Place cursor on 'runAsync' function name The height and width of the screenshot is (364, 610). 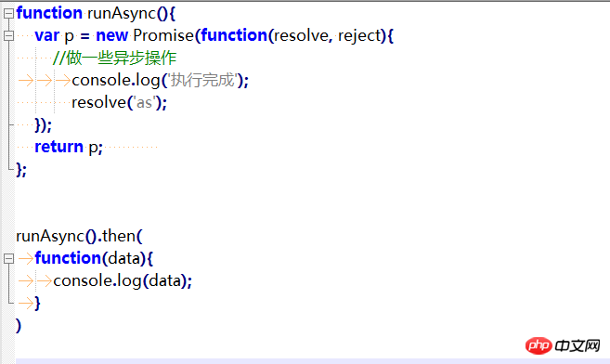tap(122, 14)
